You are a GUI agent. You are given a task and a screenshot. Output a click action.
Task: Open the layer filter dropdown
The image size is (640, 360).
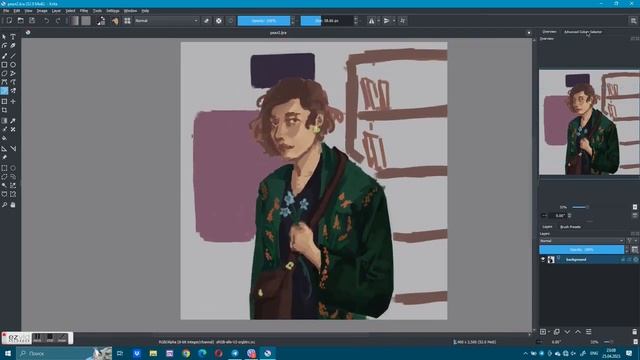[x=631, y=241]
